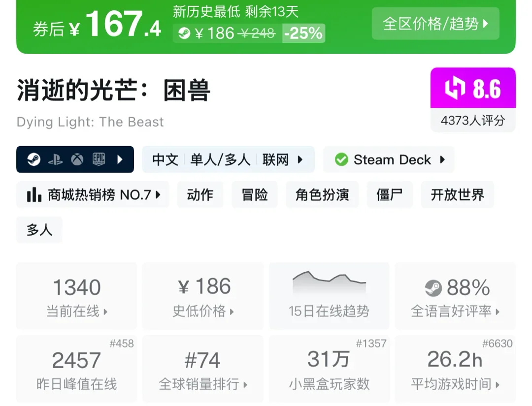
Task: Select the PlayStation platform icon
Action: tap(55, 159)
